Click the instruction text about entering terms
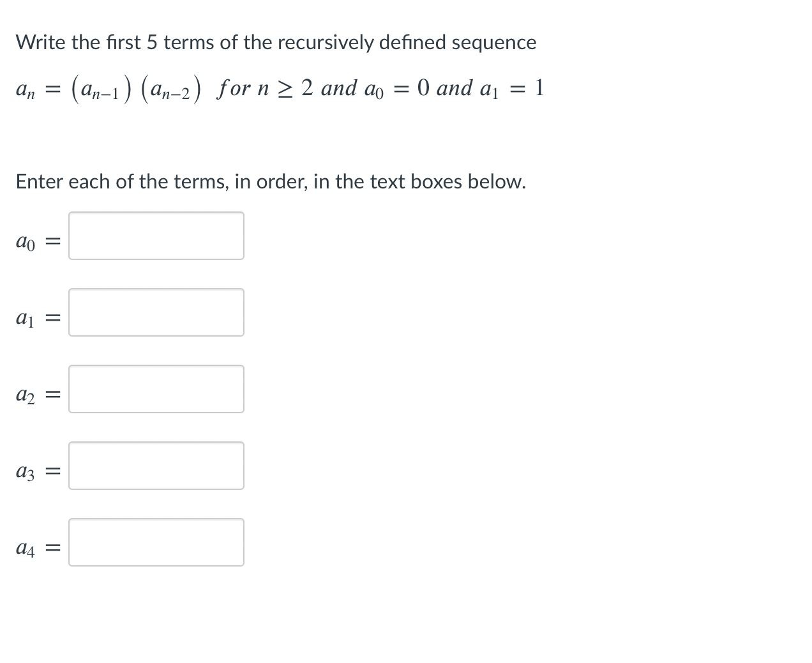This screenshot has height=663, width=812. [x=270, y=181]
